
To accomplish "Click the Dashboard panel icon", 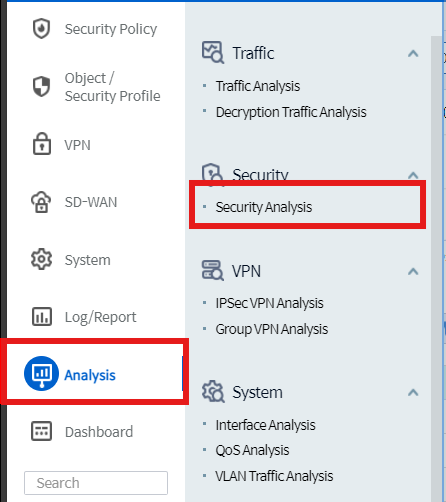I will 41,431.
